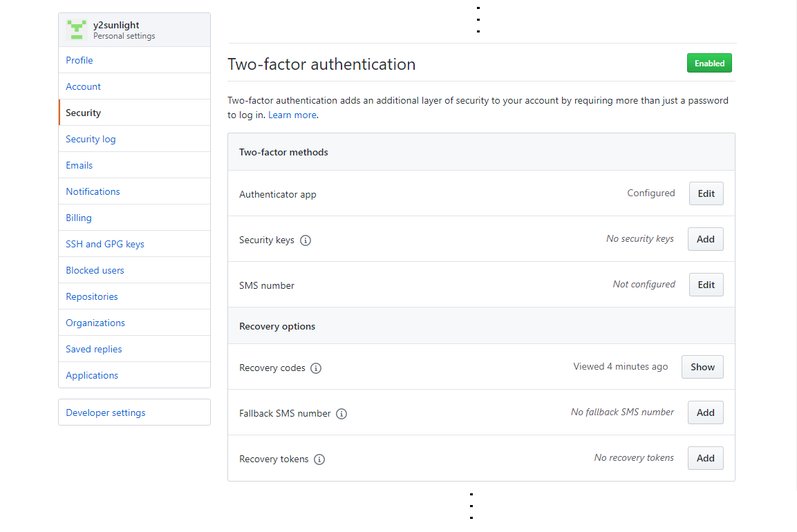Add a new security key

tap(705, 239)
